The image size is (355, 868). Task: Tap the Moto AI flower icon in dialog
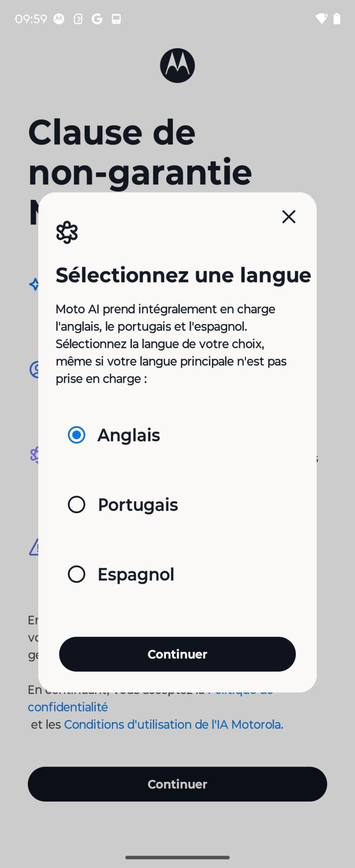pyautogui.click(x=67, y=232)
